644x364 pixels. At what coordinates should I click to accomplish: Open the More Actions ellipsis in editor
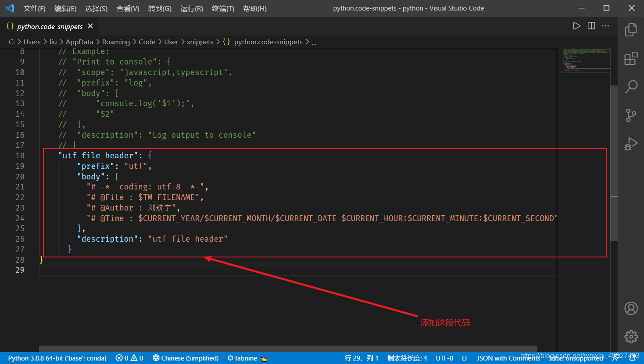point(605,26)
